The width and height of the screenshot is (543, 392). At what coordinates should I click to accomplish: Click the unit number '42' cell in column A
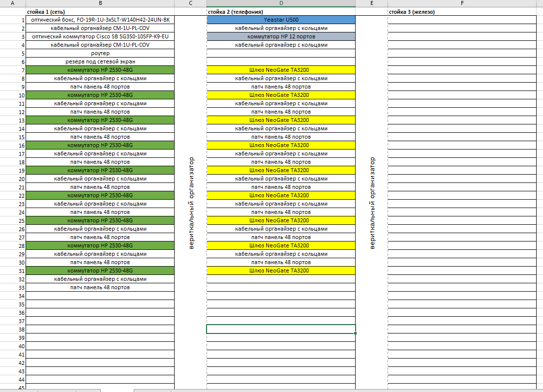13,363
